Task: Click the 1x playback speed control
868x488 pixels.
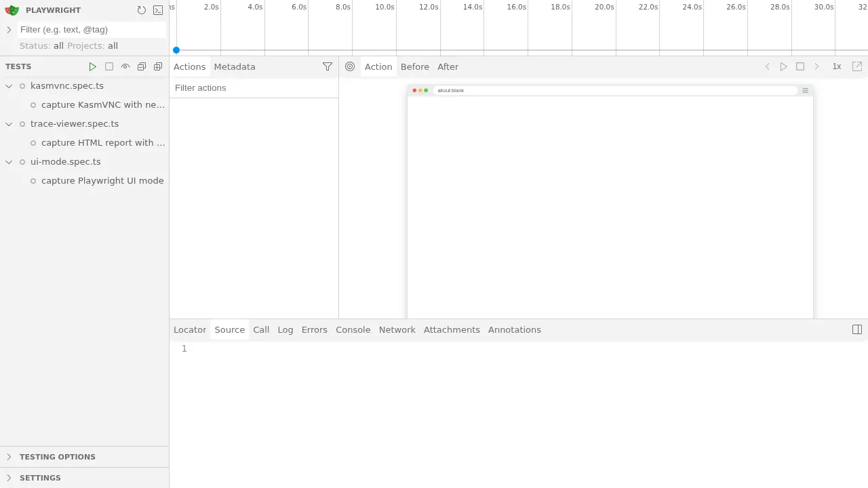Action: [x=837, y=66]
